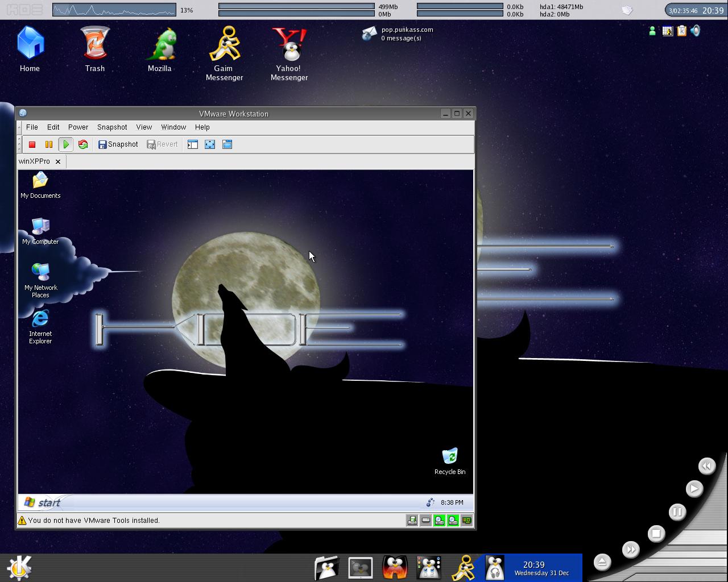Open the File menu in VMware
Screen dimensions: 728x582
pyautogui.click(x=32, y=127)
